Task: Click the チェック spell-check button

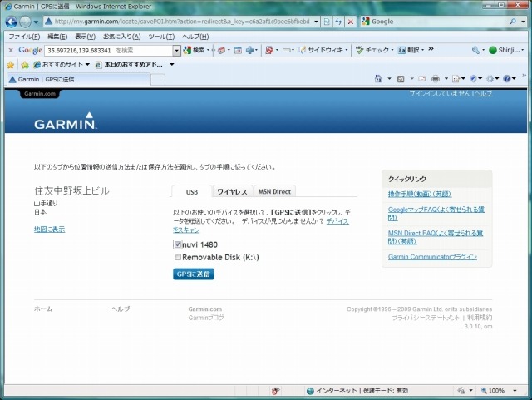Action: [x=374, y=50]
